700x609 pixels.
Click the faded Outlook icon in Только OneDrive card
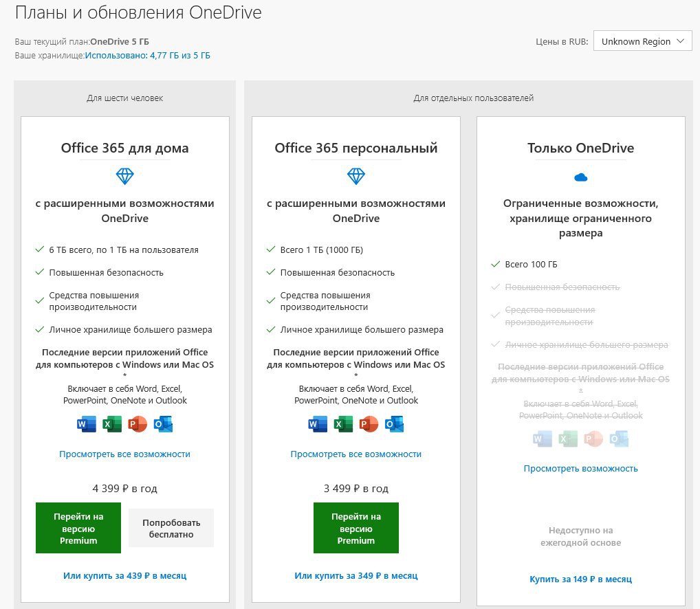(x=619, y=439)
